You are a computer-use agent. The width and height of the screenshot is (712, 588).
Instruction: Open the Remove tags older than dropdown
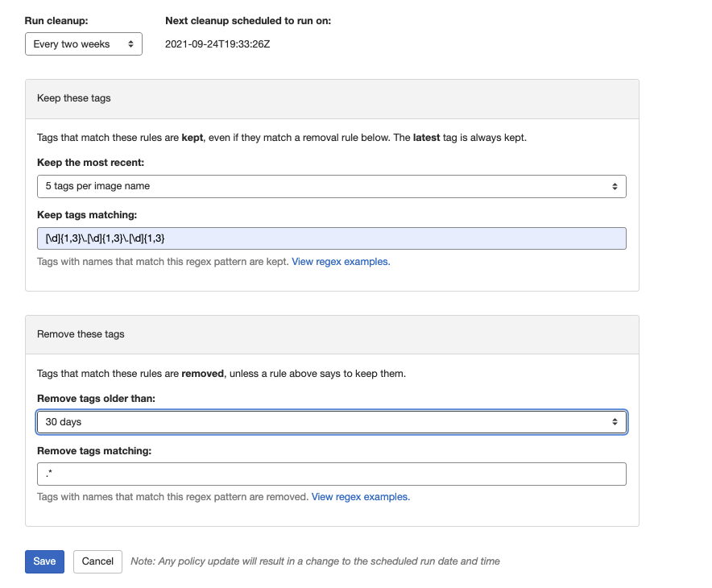(331, 422)
